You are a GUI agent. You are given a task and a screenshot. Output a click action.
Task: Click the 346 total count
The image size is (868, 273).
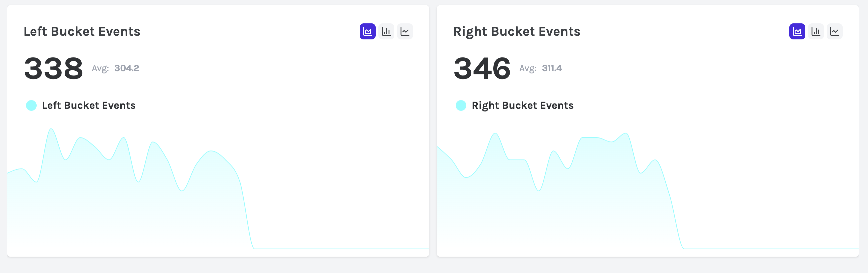click(482, 68)
